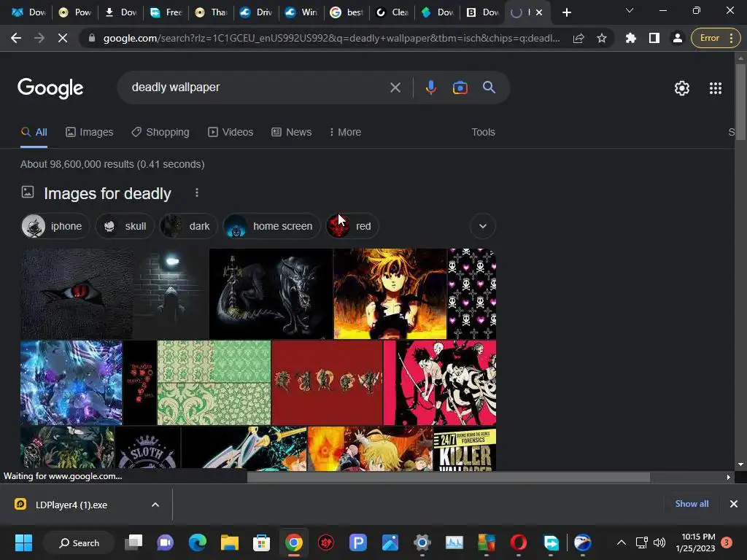747x560 pixels.
Task: Open the volume control in the tray
Action: pos(659,542)
